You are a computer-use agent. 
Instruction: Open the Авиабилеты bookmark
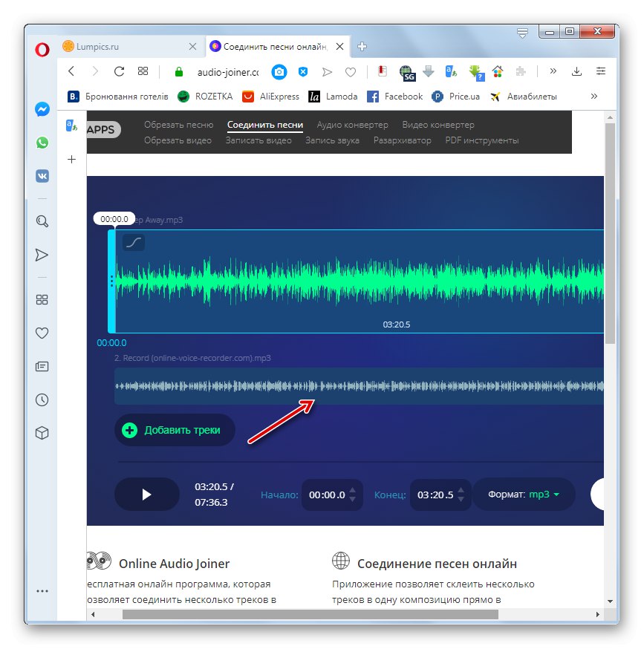click(x=524, y=97)
